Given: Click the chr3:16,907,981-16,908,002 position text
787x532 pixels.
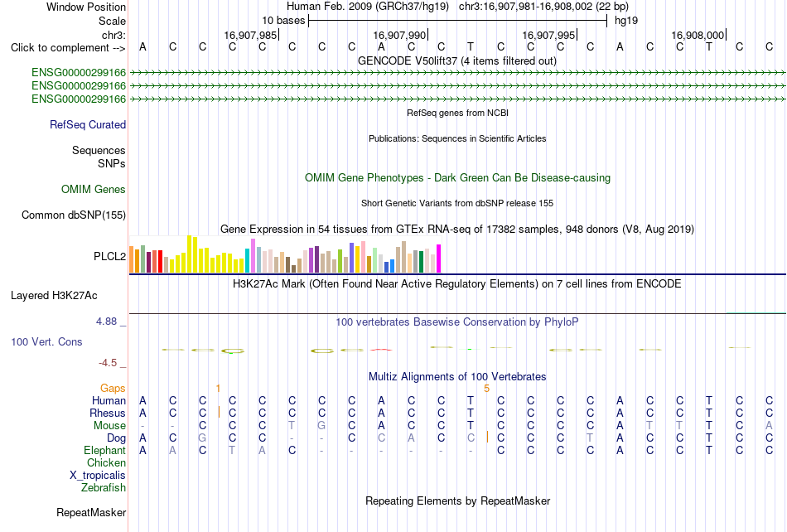Looking at the screenshot, I should click(543, 7).
